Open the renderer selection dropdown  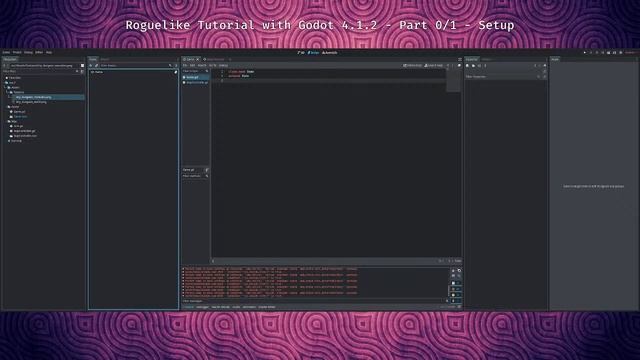(630, 53)
